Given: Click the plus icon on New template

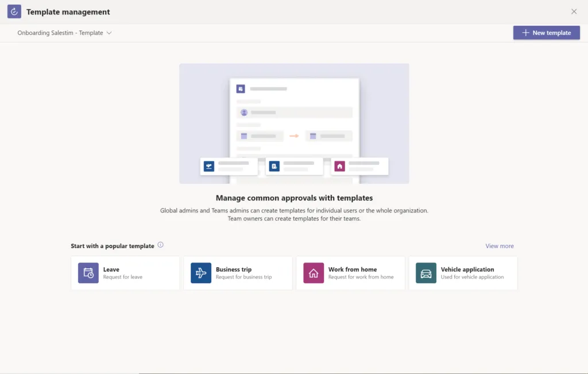Looking at the screenshot, I should point(526,33).
